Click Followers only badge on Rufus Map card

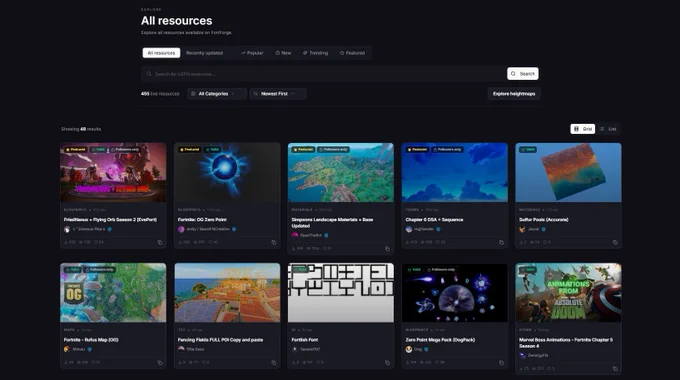click(x=100, y=270)
